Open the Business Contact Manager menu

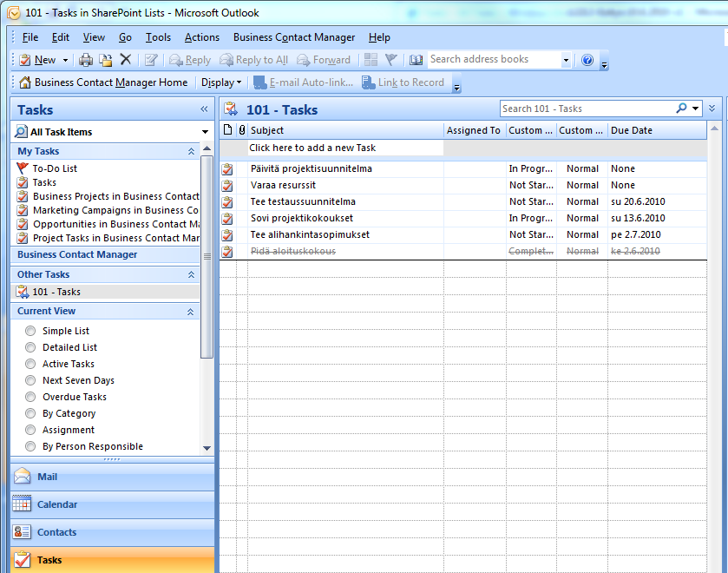point(294,37)
